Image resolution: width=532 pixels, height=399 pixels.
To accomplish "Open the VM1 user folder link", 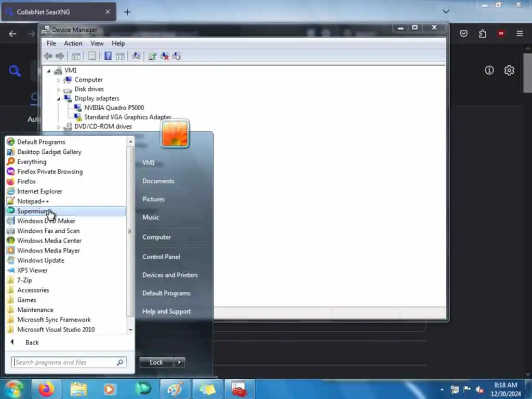I will tap(148, 163).
